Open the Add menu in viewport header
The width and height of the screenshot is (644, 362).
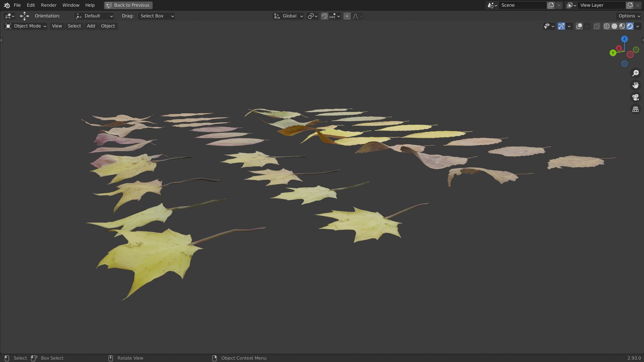tap(91, 26)
